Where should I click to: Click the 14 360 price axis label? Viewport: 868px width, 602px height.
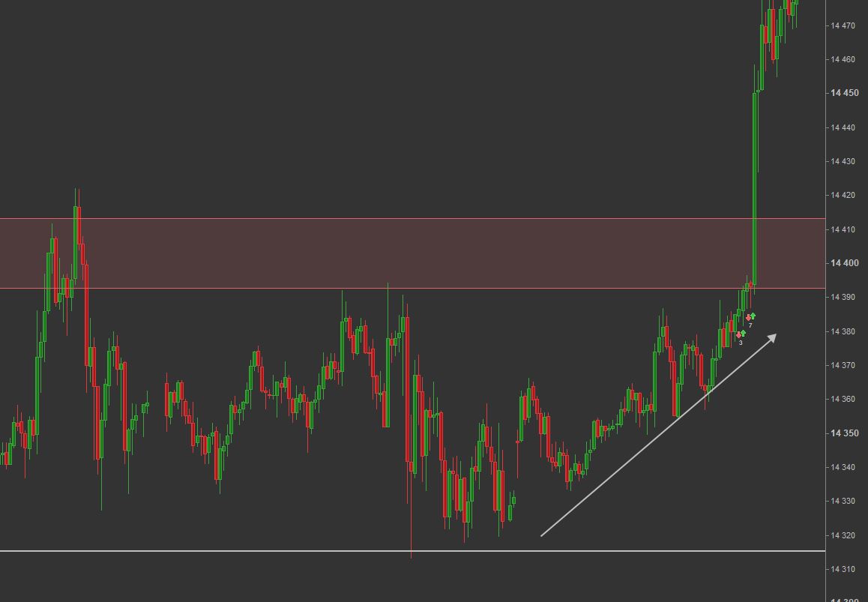(x=843, y=400)
